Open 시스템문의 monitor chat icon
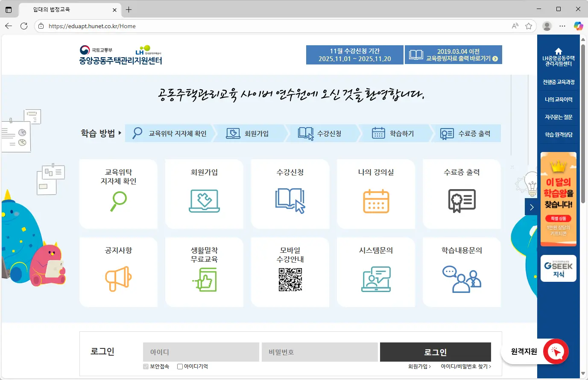 pos(376,279)
